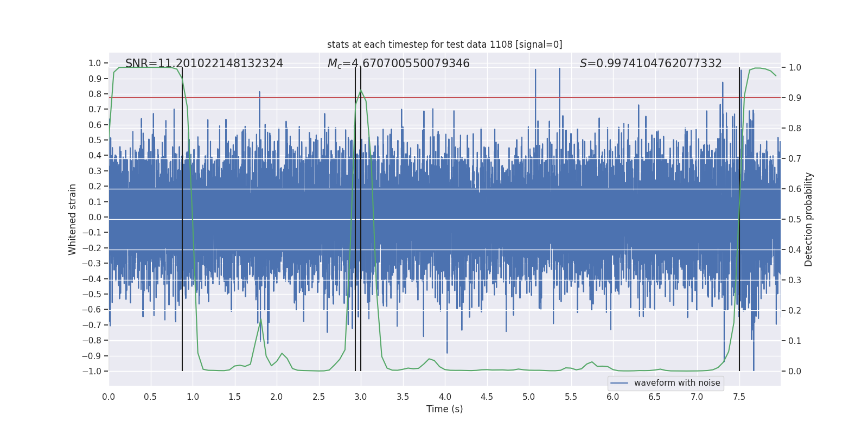The height and width of the screenshot is (434, 868).
Task: Click the 0.1 tick on Detection probability axis
Action: [795, 341]
